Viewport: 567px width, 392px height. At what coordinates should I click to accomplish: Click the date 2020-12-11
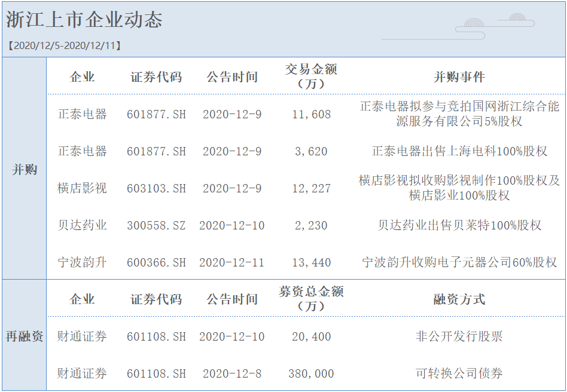click(x=232, y=262)
